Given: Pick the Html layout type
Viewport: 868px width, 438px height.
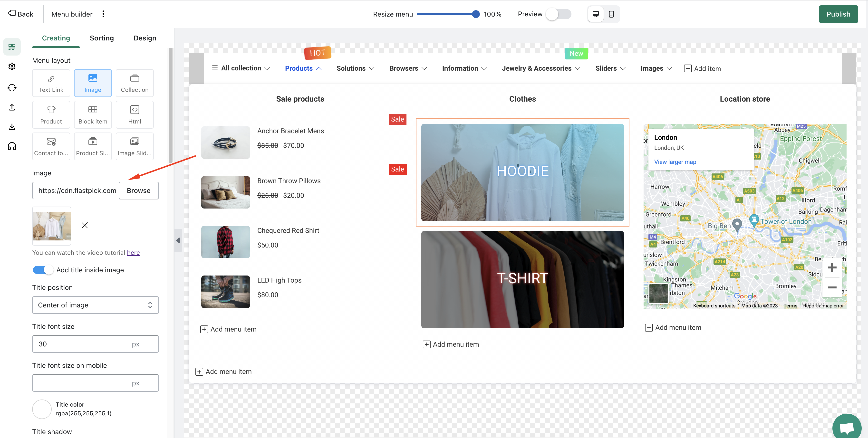Looking at the screenshot, I should click(135, 114).
